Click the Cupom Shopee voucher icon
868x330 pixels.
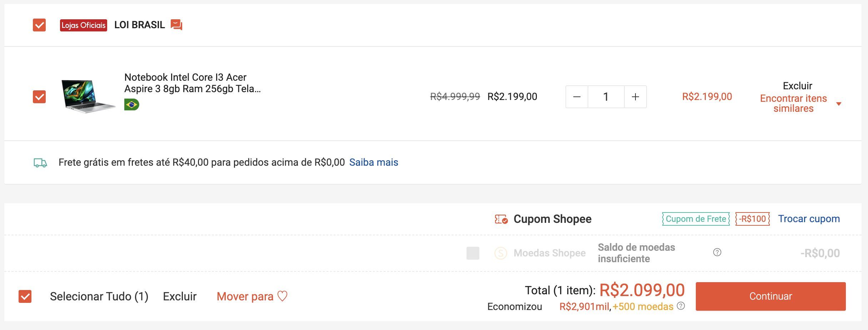point(501,219)
